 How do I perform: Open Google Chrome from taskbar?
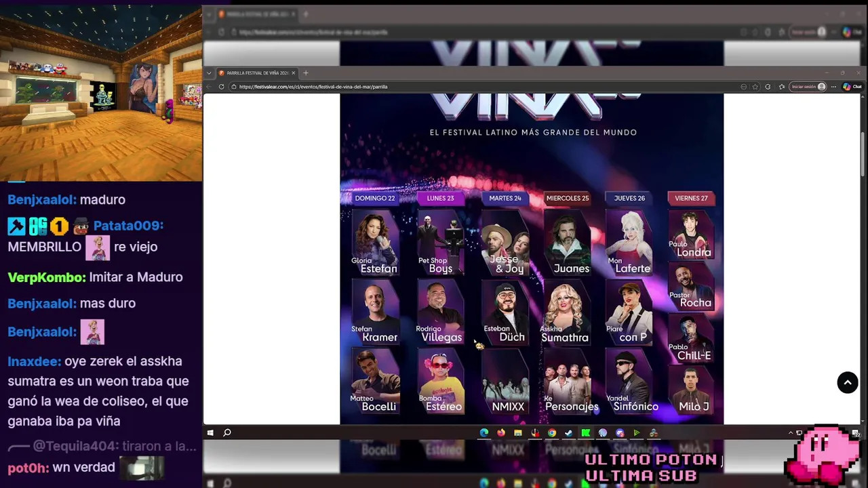tap(552, 432)
